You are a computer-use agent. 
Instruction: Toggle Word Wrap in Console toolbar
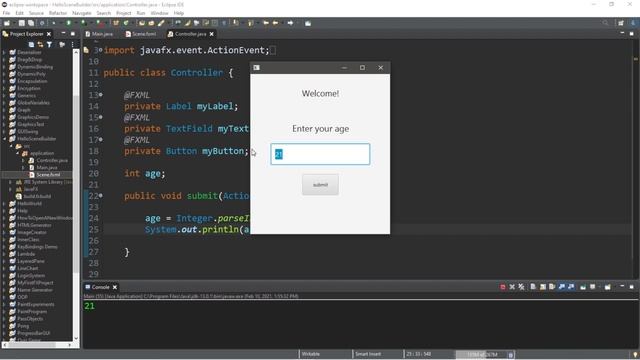pyautogui.click(x=552, y=287)
